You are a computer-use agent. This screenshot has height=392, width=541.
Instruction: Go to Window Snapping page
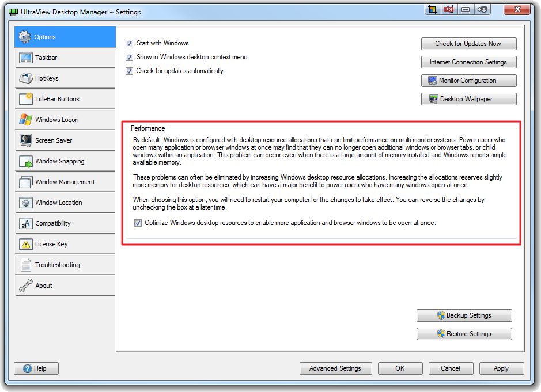[x=65, y=161]
